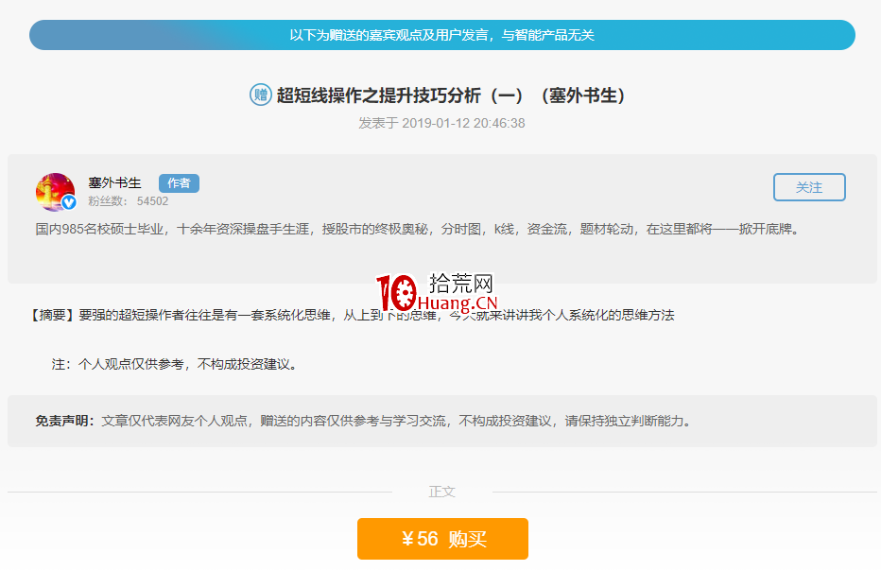Toggle the 作者 badge beside the username
This screenshot has height=588, width=881.
[x=179, y=182]
